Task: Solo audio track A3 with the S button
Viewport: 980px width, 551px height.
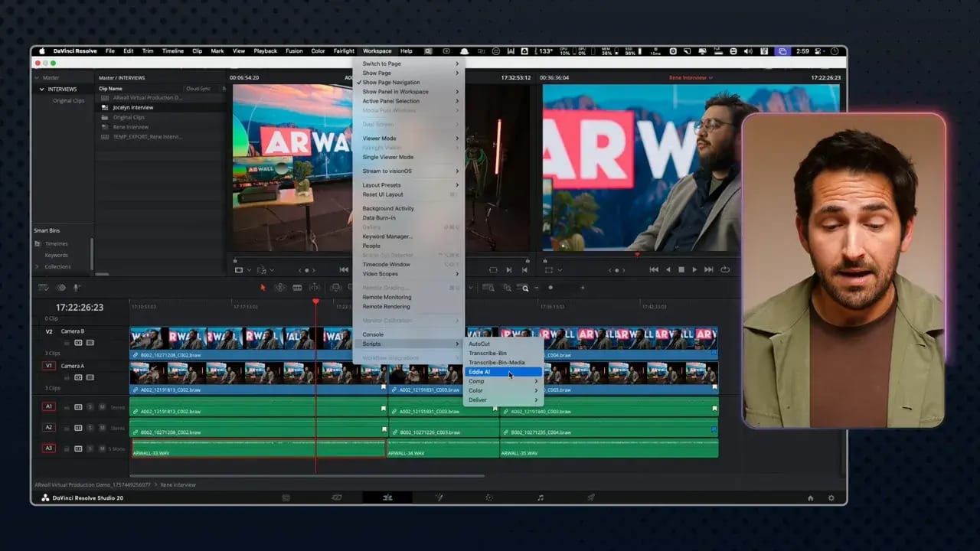Action: 90,448
